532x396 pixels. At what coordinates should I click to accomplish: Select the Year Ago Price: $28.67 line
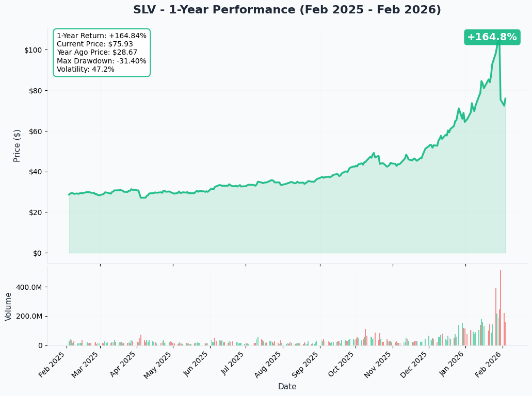click(x=96, y=52)
